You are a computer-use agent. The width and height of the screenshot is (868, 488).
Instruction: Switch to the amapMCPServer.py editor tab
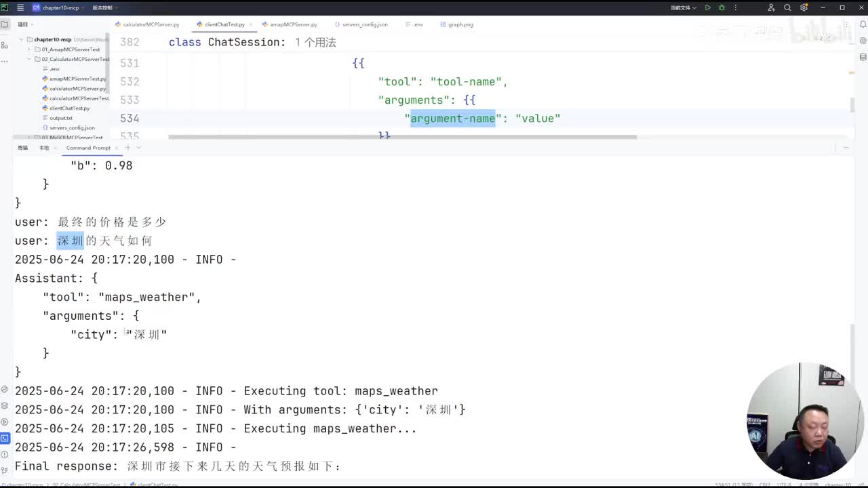click(x=290, y=24)
